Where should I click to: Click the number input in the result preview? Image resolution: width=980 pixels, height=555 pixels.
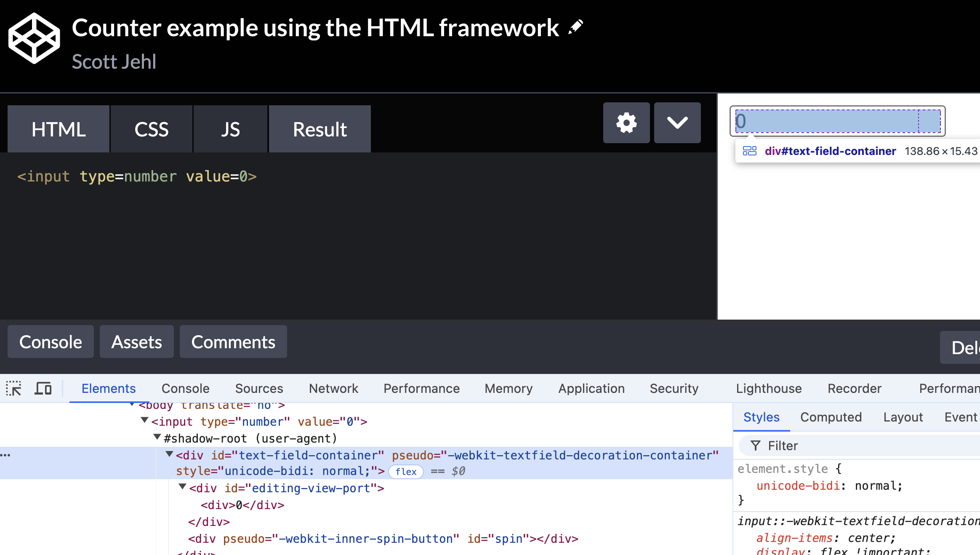pos(838,121)
